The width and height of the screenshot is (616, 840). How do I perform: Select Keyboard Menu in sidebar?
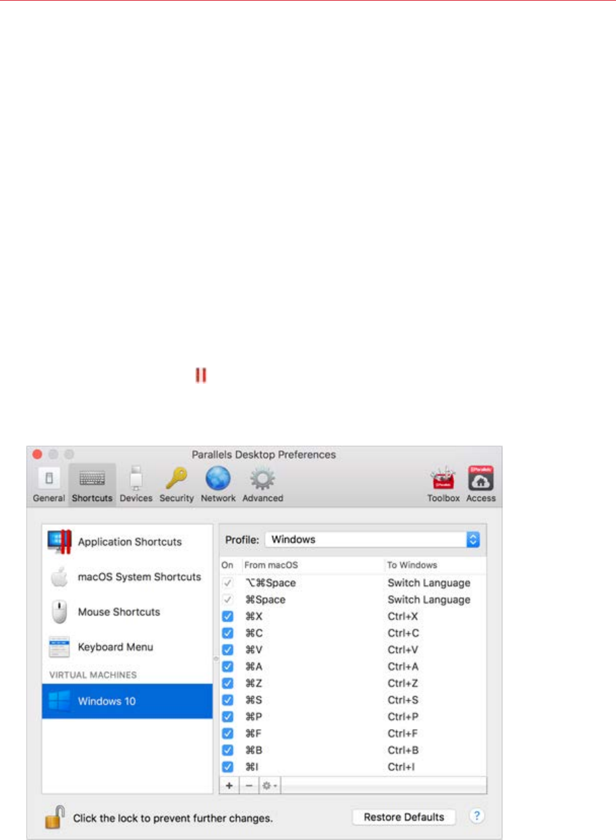(128, 647)
